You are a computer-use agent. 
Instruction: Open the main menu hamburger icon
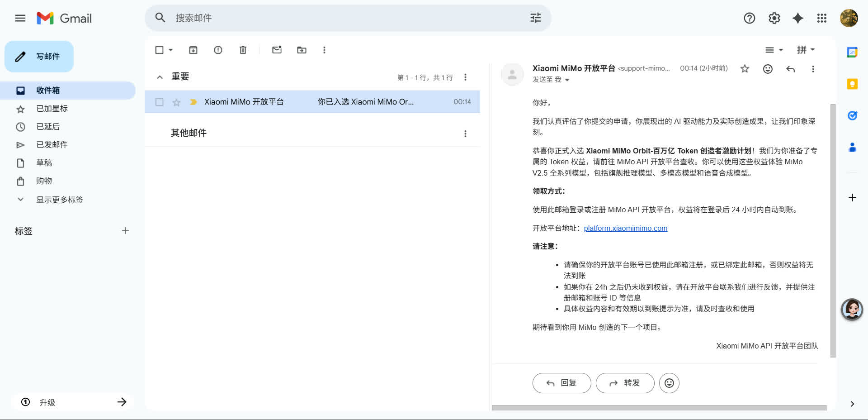[x=20, y=18]
